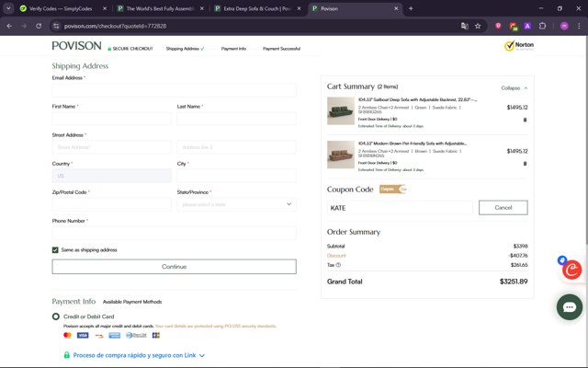
Task: Reload the Povison checkout page
Action: 39,26
